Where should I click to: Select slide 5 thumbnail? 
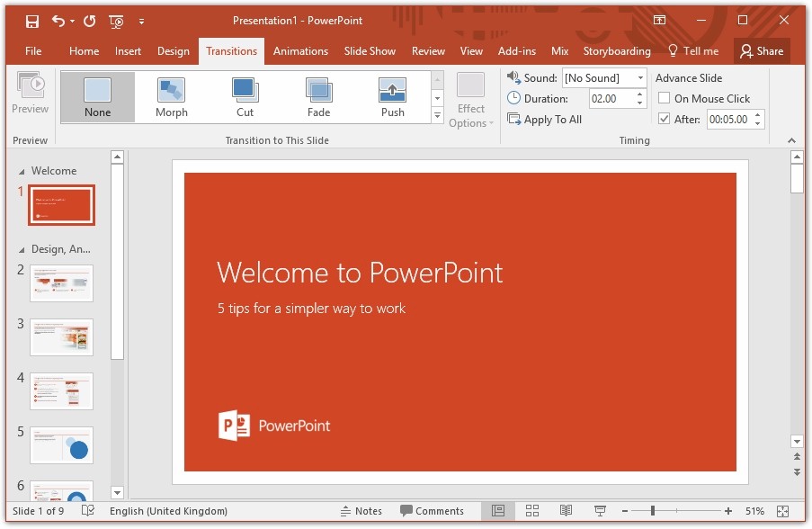pos(62,445)
